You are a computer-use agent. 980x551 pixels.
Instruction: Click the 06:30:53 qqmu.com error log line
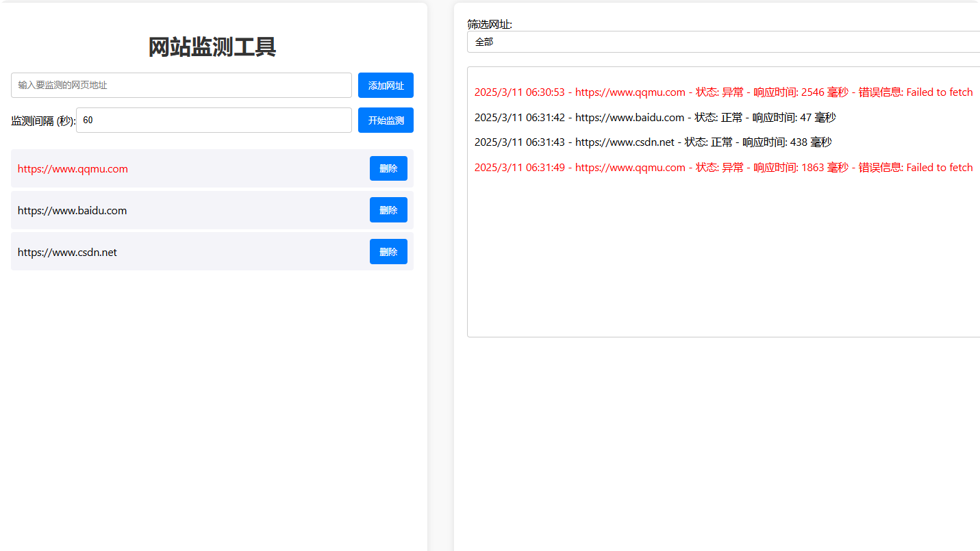coord(723,92)
